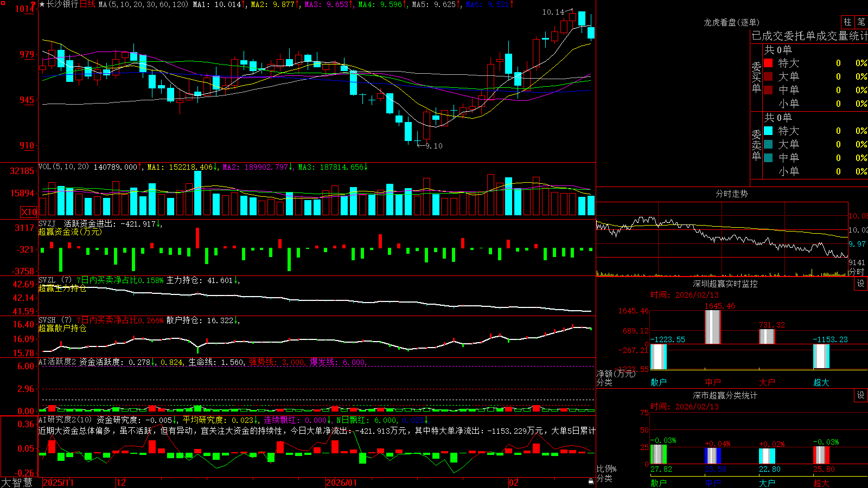Select the 超大 category under 深市超赢分类统计
Image resolution: width=868 pixels, height=488 pixels.
coord(821,483)
